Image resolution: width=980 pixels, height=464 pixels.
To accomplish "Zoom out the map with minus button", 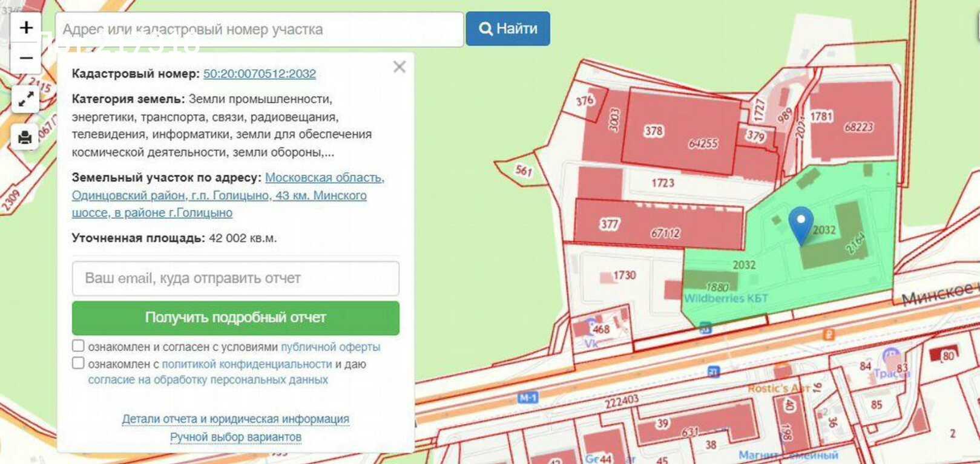I will (26, 58).
